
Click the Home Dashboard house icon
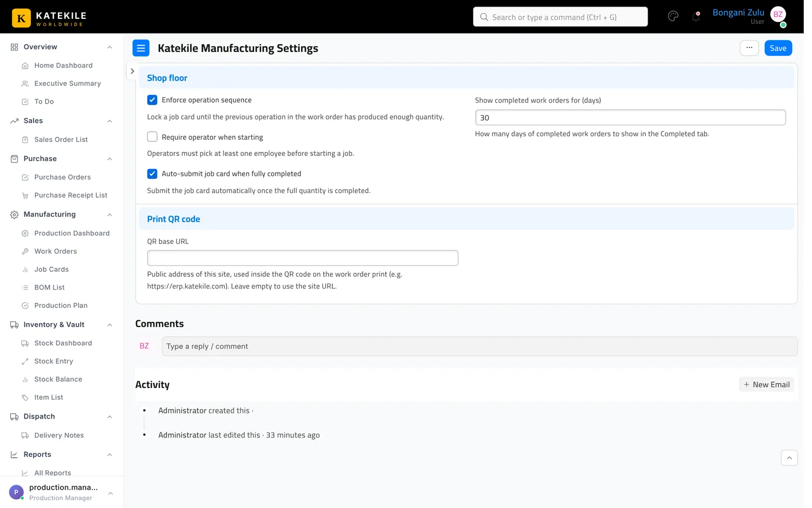click(25, 66)
